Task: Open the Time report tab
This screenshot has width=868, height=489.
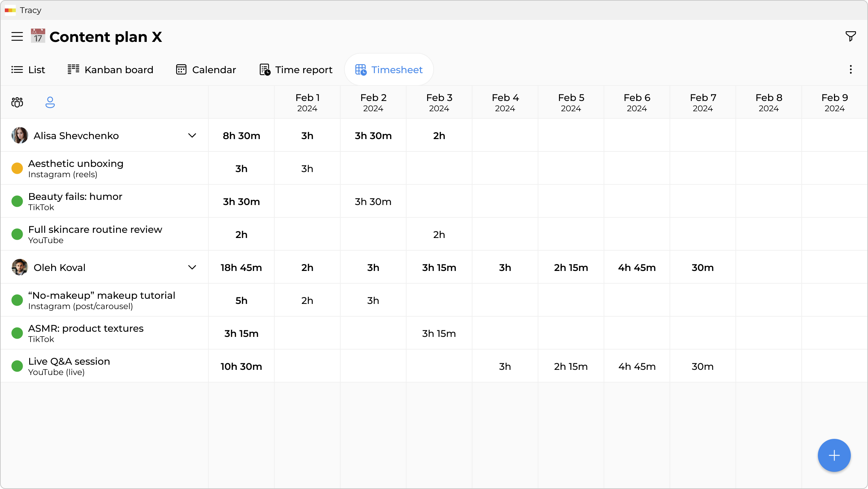Action: click(x=295, y=69)
